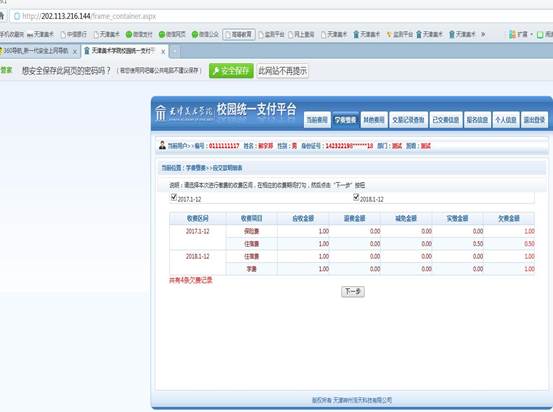The height and width of the screenshot is (412, 553).
Task: Open the 个人信息 tab
Action: coord(505,120)
